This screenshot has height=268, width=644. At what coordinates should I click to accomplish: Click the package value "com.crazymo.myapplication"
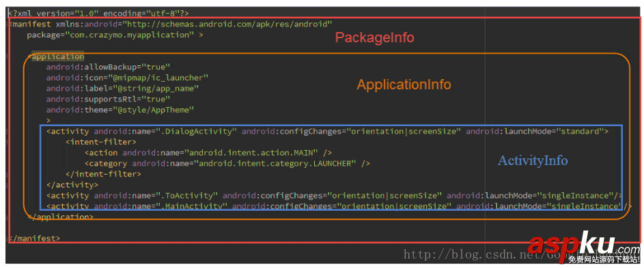[130, 35]
